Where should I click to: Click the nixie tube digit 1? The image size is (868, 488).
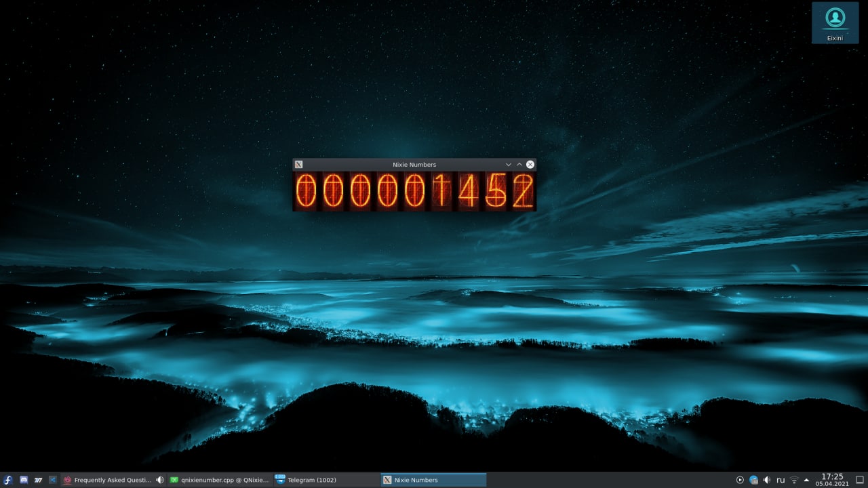(441, 191)
